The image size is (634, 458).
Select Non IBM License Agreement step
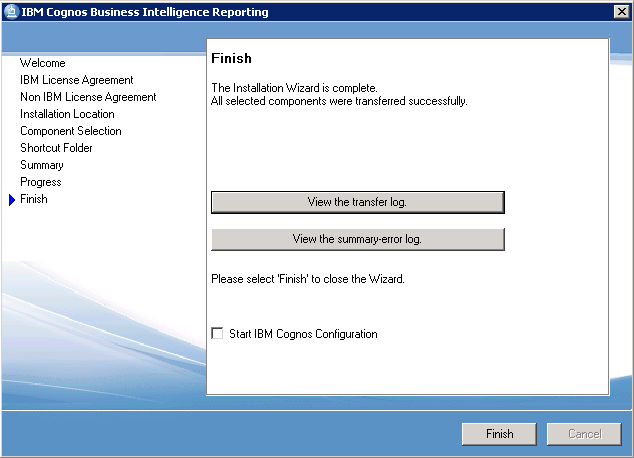[x=88, y=97]
